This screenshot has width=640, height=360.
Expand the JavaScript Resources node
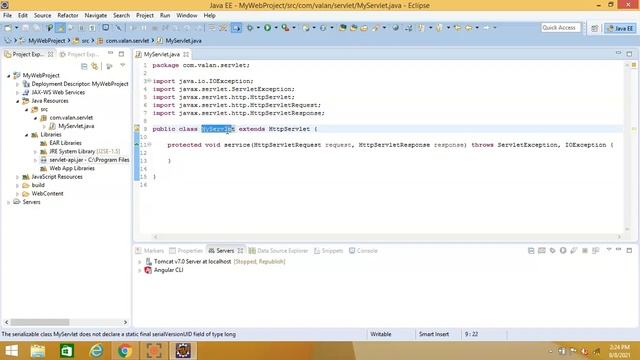pos(18,177)
